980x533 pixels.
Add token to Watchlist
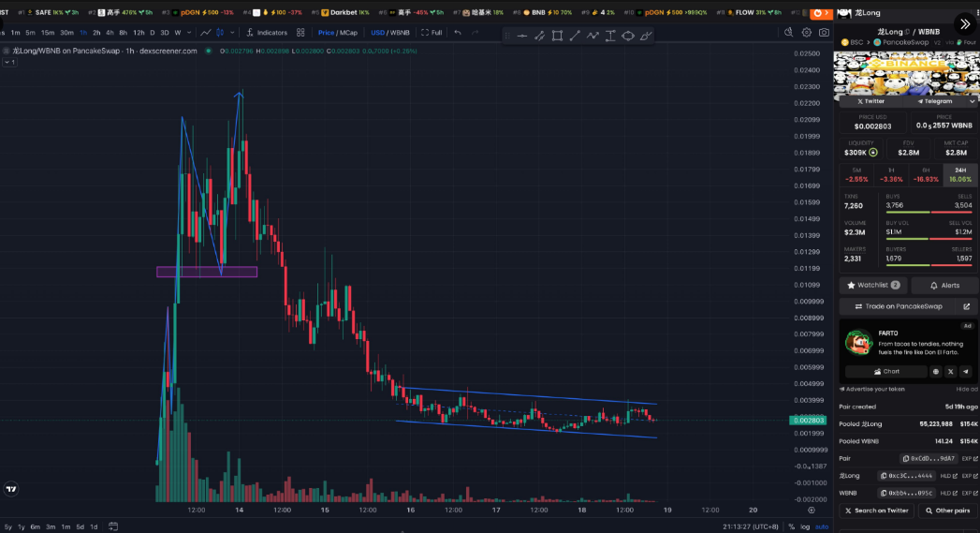(x=872, y=285)
